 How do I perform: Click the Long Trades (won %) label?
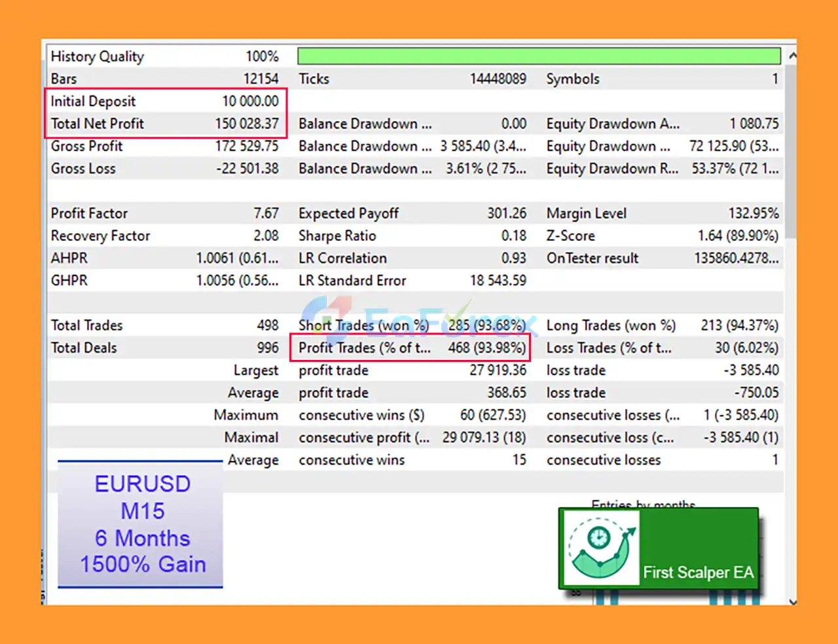click(x=611, y=325)
